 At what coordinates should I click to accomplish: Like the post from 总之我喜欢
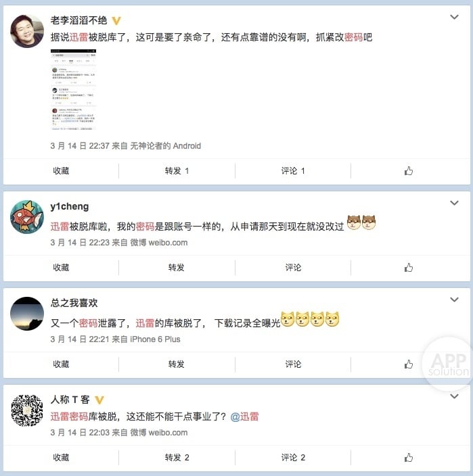click(408, 364)
